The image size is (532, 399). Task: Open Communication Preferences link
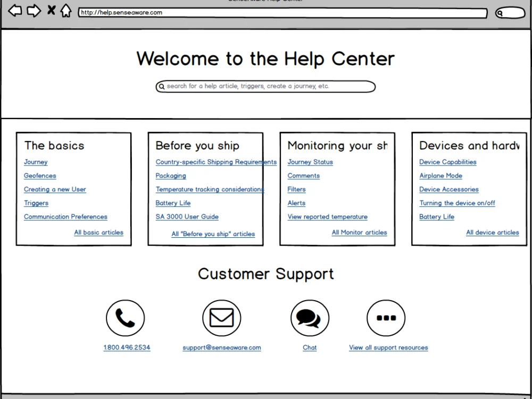pyautogui.click(x=65, y=217)
